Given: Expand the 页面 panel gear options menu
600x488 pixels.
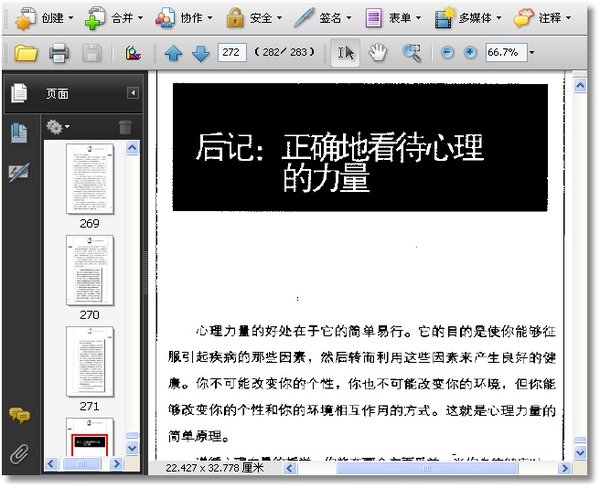Looking at the screenshot, I should 59,127.
